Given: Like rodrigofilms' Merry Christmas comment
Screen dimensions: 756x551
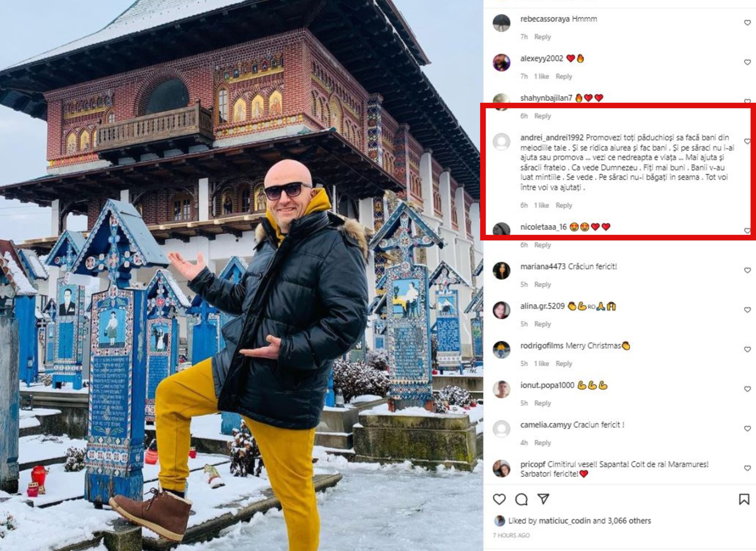Looking at the screenshot, I should (x=747, y=349).
